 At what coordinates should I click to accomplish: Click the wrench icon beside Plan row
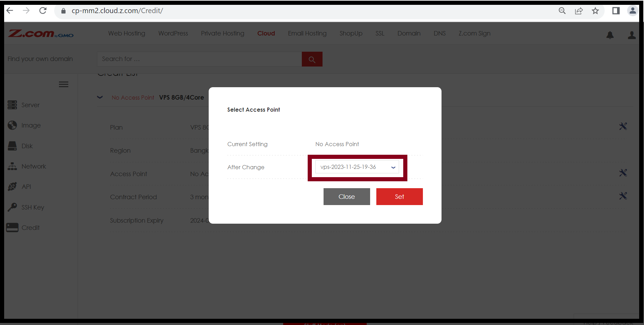point(623,126)
